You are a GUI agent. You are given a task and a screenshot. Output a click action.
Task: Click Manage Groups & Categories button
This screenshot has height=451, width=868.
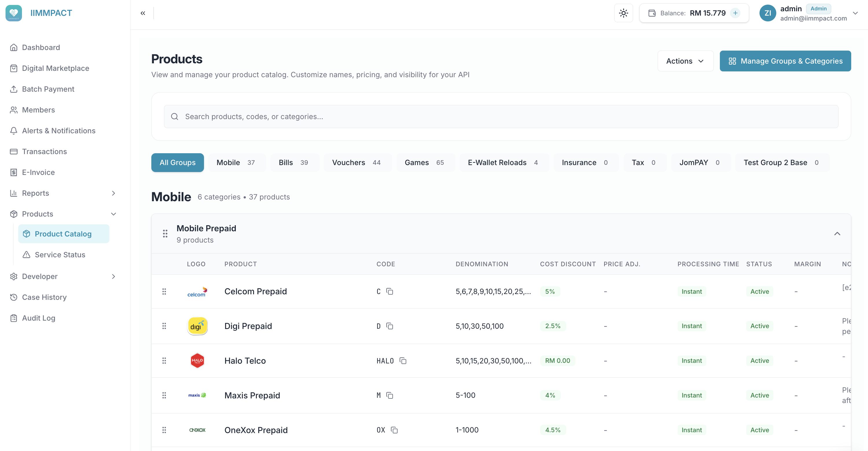click(x=785, y=61)
